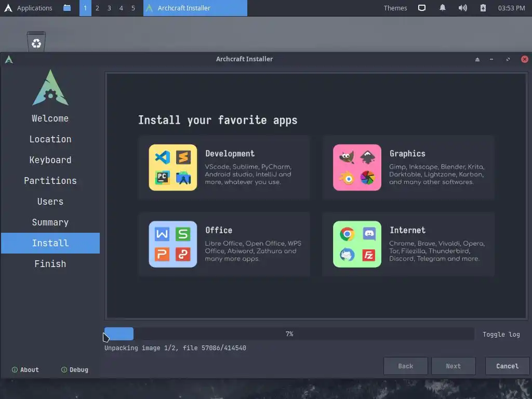Click the Graphics heading text

click(x=407, y=153)
